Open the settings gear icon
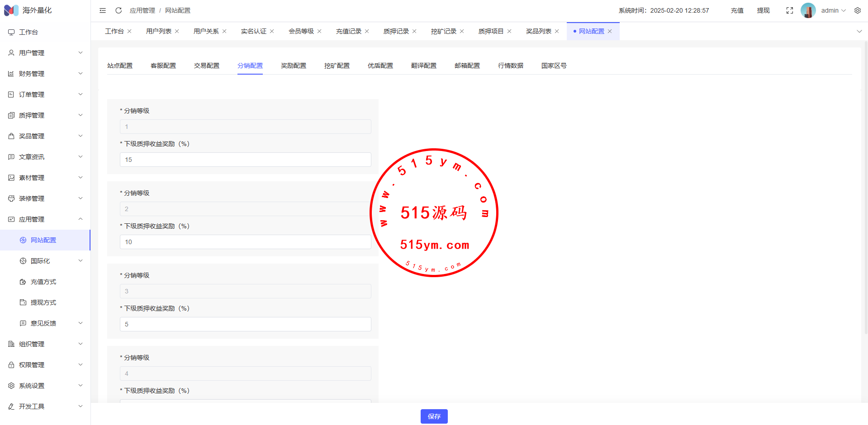Image resolution: width=868 pixels, height=425 pixels. point(857,10)
